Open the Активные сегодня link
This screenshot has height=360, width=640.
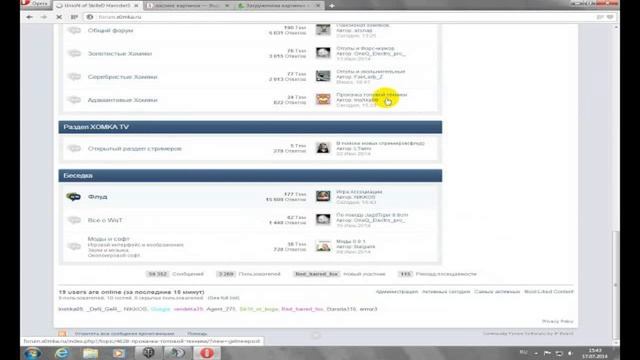[x=446, y=292]
